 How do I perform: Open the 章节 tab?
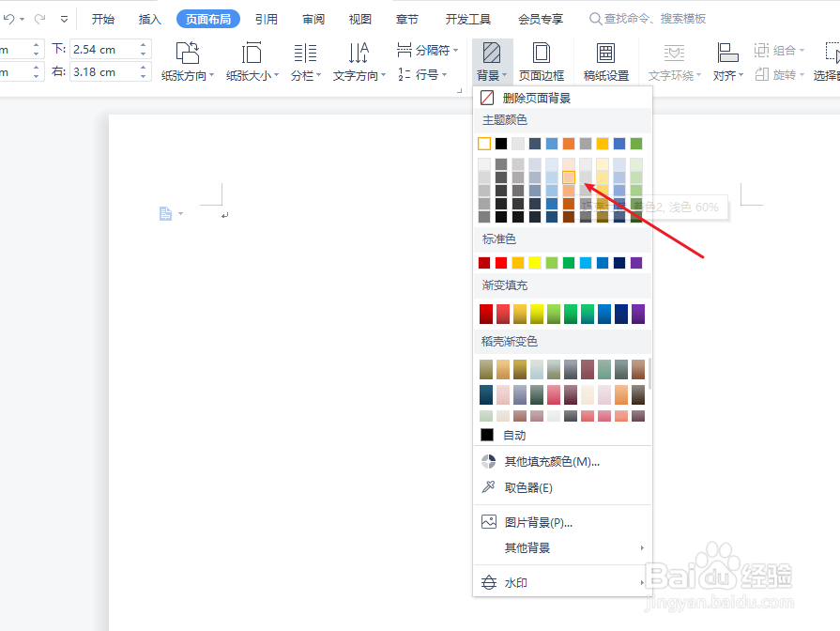407,20
